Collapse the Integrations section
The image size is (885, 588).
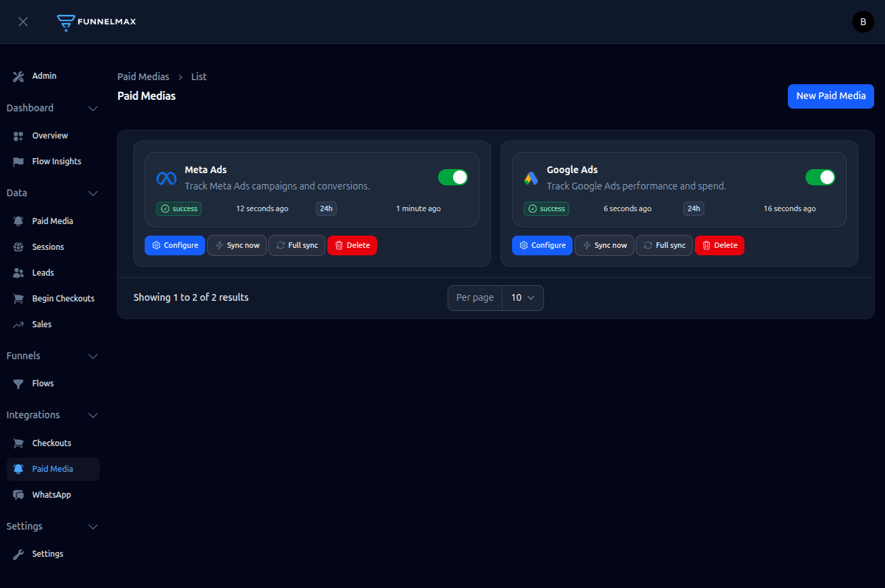[93, 415]
